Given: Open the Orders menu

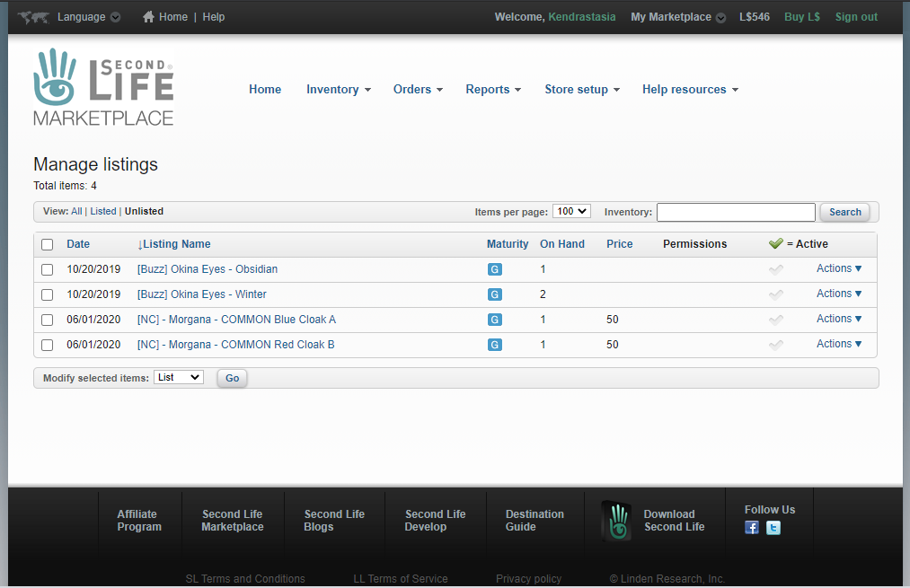Looking at the screenshot, I should click(x=418, y=89).
